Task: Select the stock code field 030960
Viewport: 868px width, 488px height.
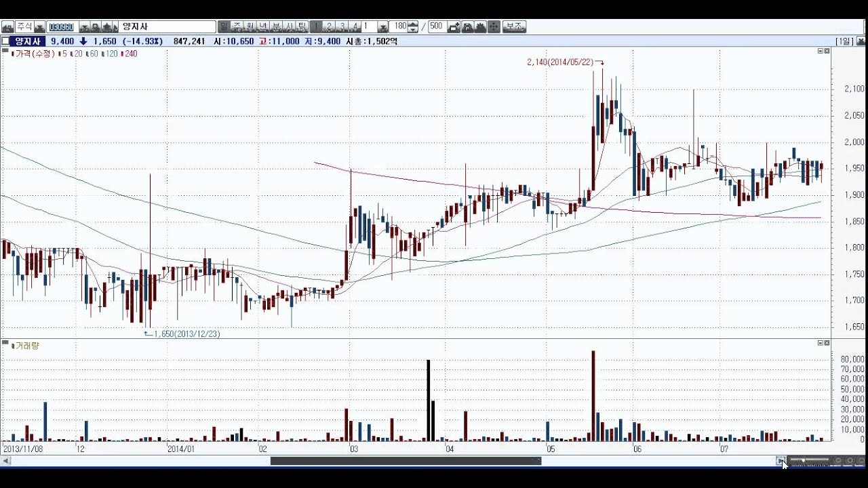Action: coord(62,27)
